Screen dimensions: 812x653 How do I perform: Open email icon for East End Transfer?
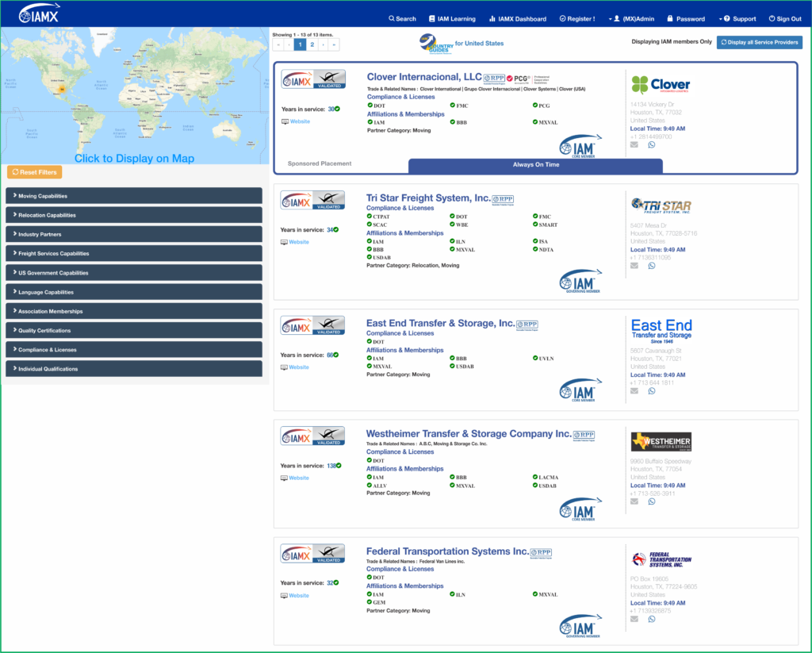634,391
